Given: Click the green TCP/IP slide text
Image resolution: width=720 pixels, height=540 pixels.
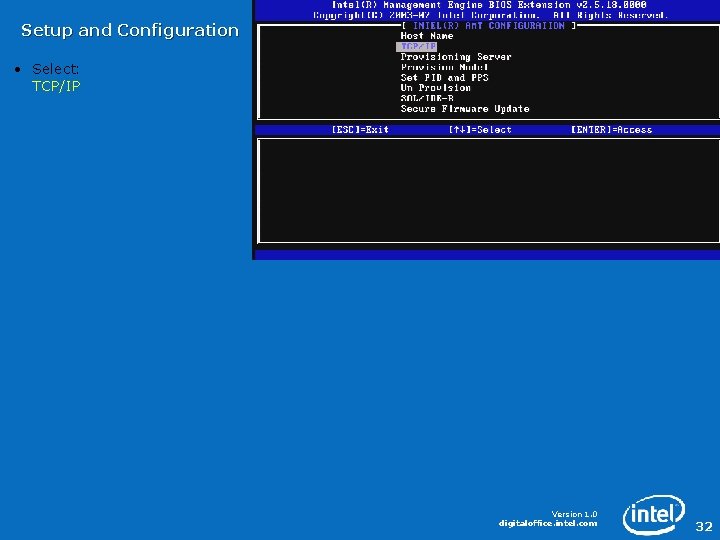Looking at the screenshot, I should coord(56,86).
